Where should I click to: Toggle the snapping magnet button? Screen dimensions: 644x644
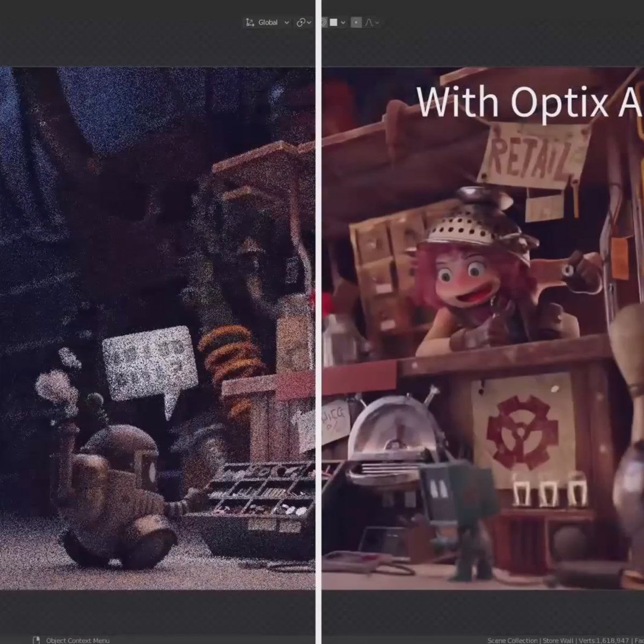pyautogui.click(x=324, y=23)
